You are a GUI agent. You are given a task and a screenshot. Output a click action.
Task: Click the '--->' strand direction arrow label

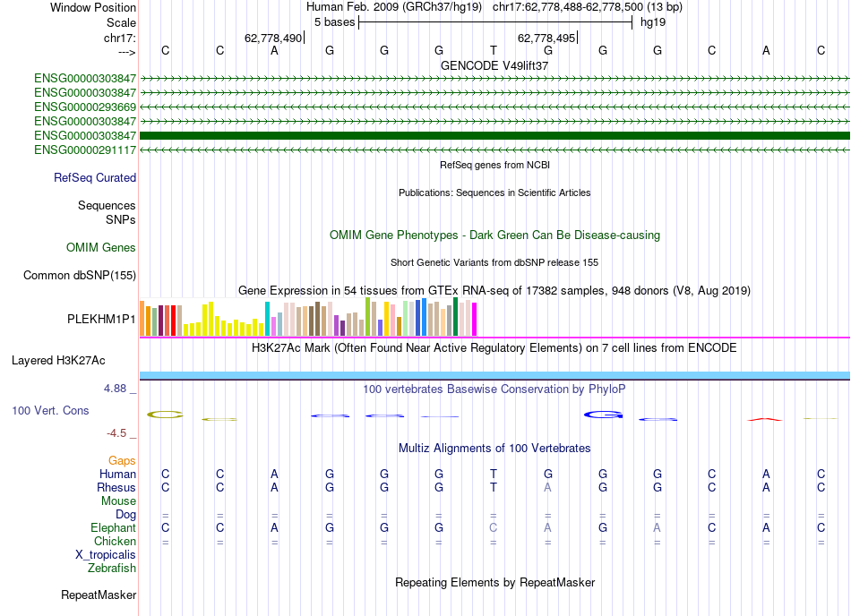(x=127, y=52)
